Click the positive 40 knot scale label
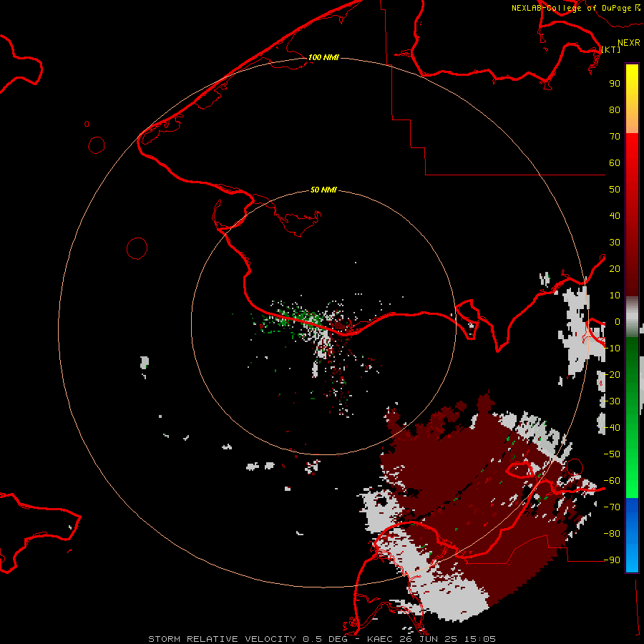 tap(615, 215)
